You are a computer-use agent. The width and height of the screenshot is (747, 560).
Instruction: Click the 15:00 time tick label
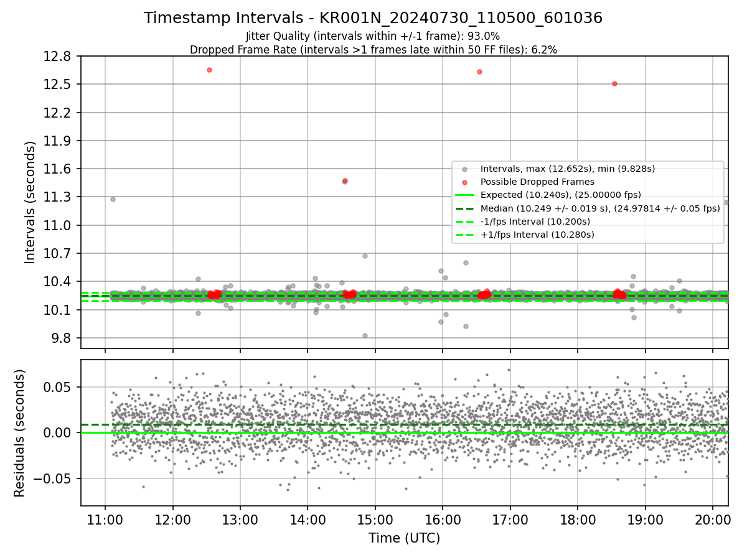coord(375,519)
